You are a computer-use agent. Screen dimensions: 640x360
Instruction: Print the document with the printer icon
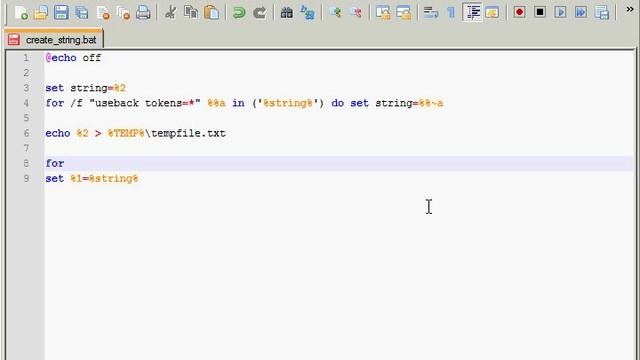143,13
